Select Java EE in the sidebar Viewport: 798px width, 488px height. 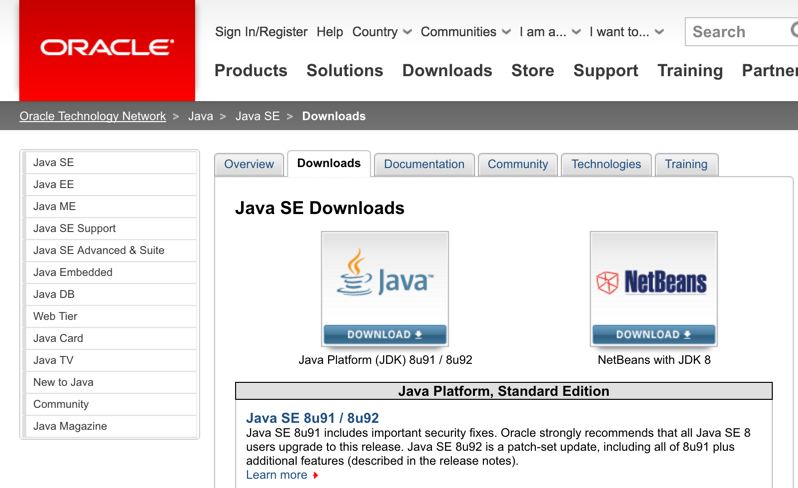[110, 184]
